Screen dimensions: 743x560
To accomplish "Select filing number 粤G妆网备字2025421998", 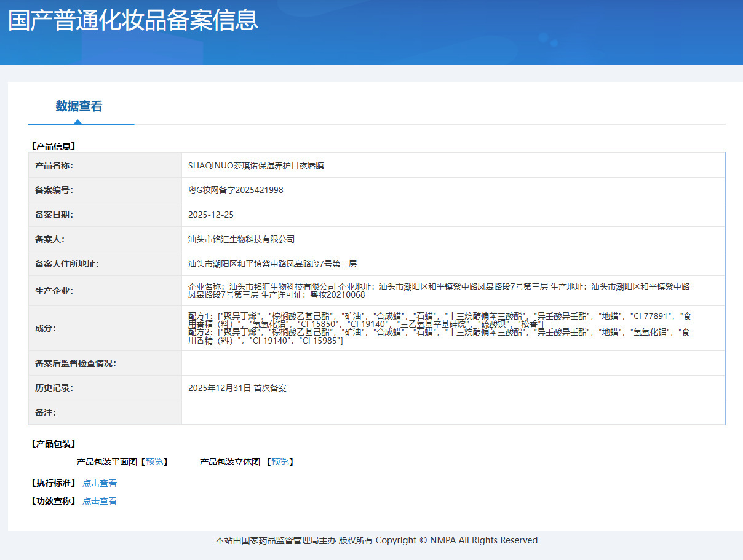I will click(x=236, y=190).
